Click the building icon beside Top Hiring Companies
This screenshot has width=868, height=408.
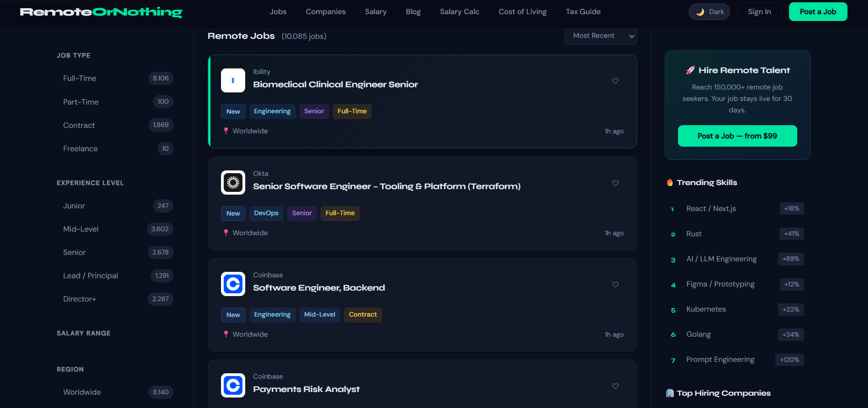point(670,393)
